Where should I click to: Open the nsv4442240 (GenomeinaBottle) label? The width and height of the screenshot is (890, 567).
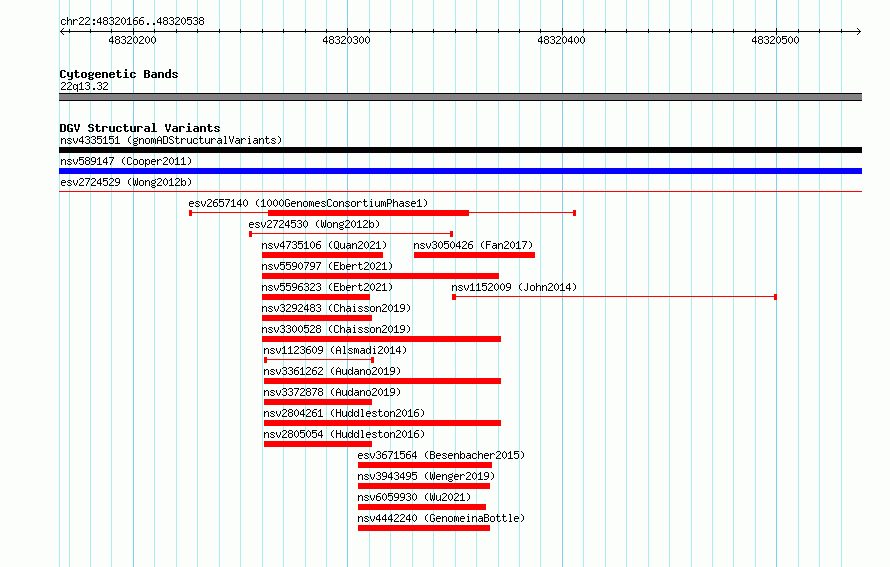coord(441,518)
